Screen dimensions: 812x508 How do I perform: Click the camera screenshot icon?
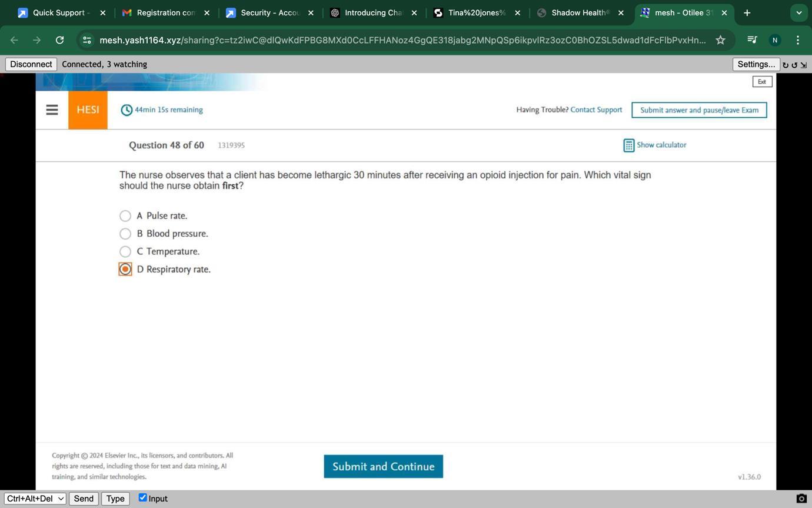[x=801, y=499]
